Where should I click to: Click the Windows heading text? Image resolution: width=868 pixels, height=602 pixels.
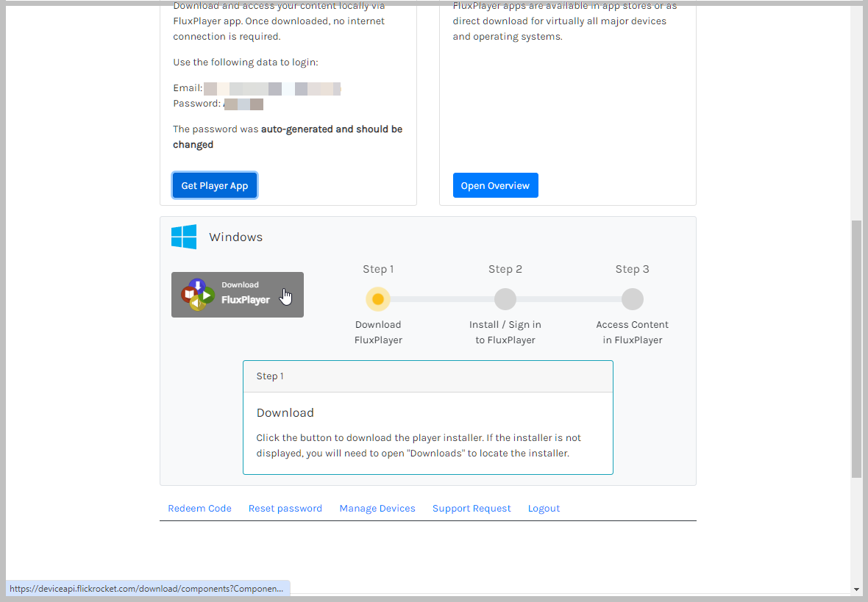pos(235,237)
